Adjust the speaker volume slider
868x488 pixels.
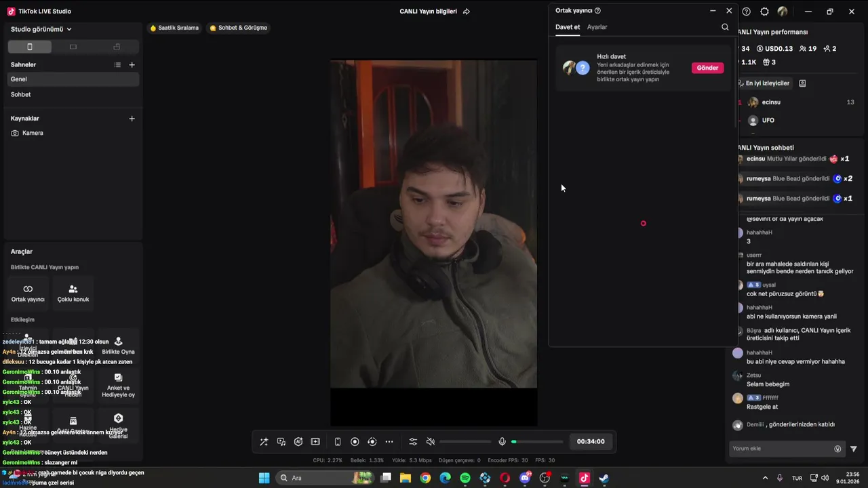(465, 442)
